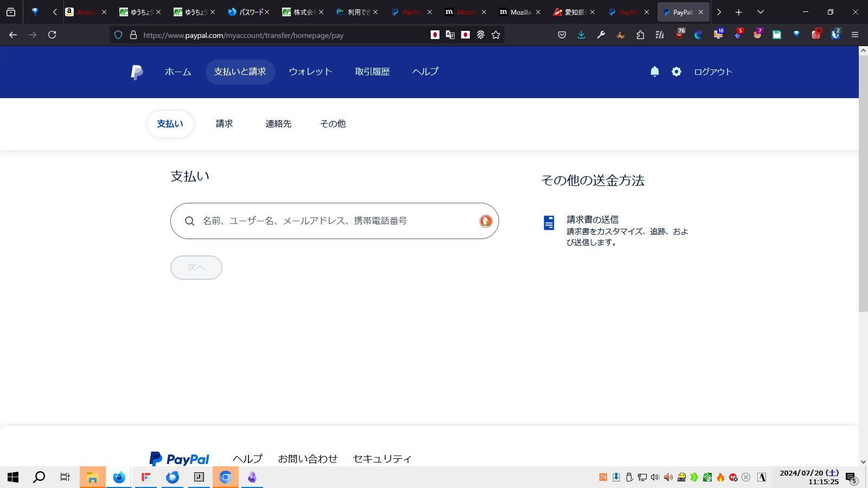Switch to the 請求 sub-tab
This screenshot has width=868, height=488.
click(x=224, y=124)
